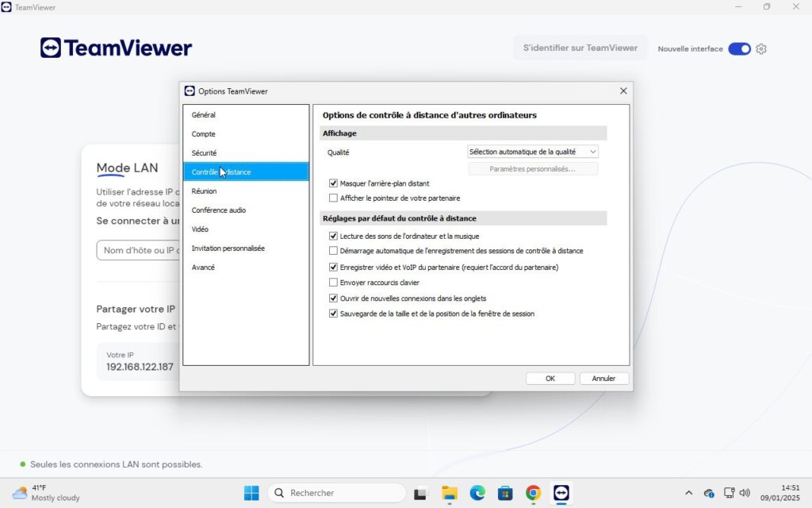Click the Affichage section header
Viewport: 812px width, 508px height.
[x=463, y=133]
